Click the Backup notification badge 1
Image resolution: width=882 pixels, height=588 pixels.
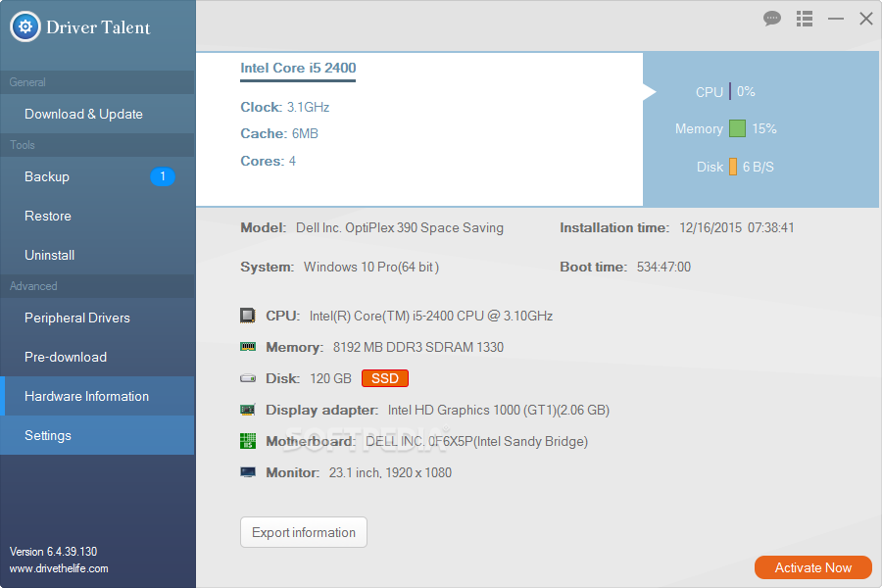(163, 176)
